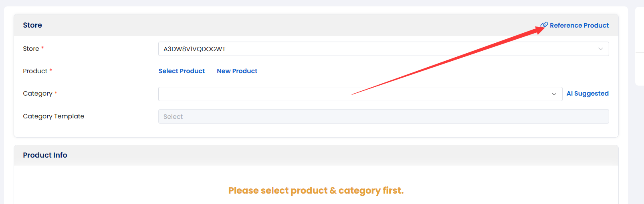Click the red asterisk next to Store label
The height and width of the screenshot is (204, 644).
click(x=42, y=48)
